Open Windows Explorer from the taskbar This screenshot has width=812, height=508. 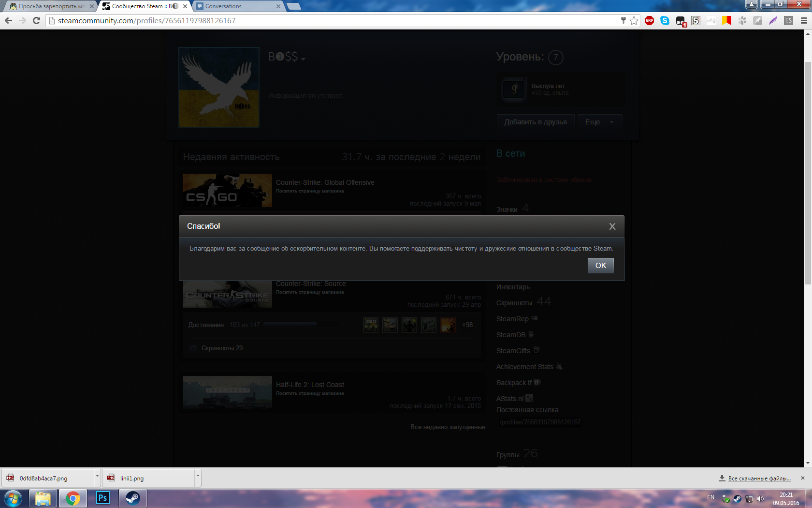click(43, 498)
